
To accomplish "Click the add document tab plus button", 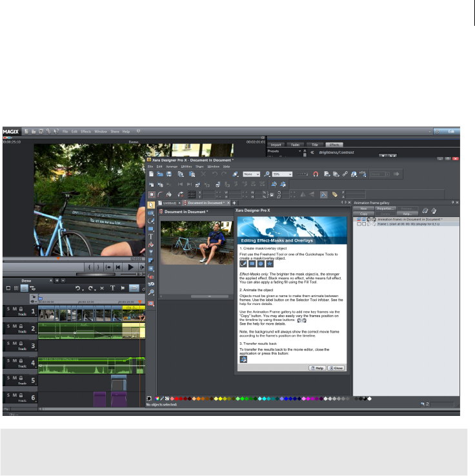I will pos(234,203).
